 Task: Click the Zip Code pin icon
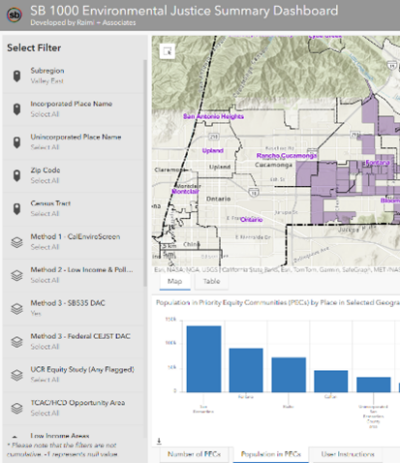click(x=17, y=175)
